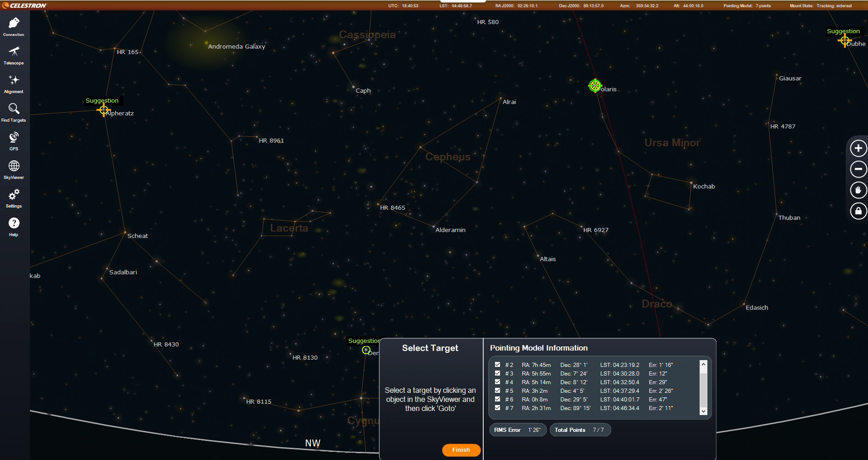Click the Draco constellation label
This screenshot has width=868, height=460.
[x=657, y=304]
